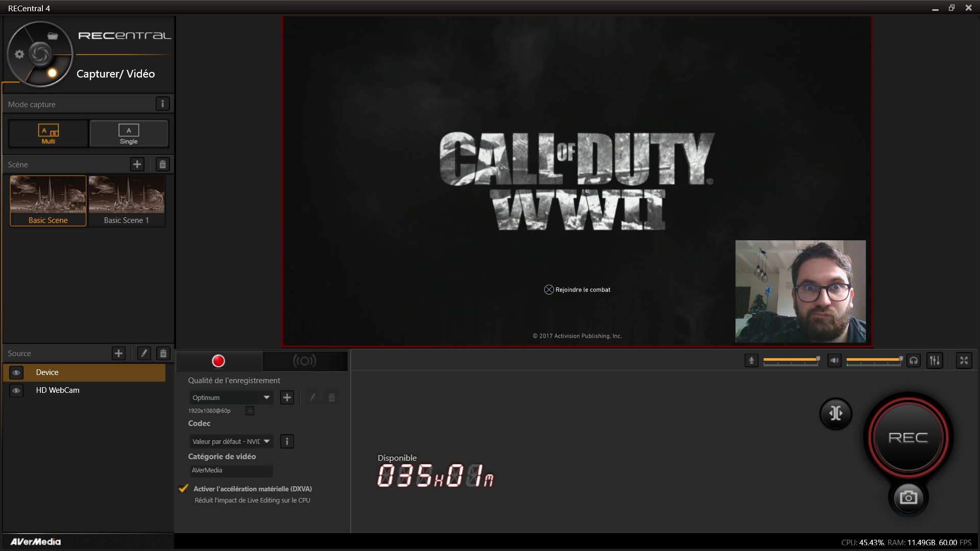Delete the recording quality profile trash icon
980x551 pixels.
point(332,397)
